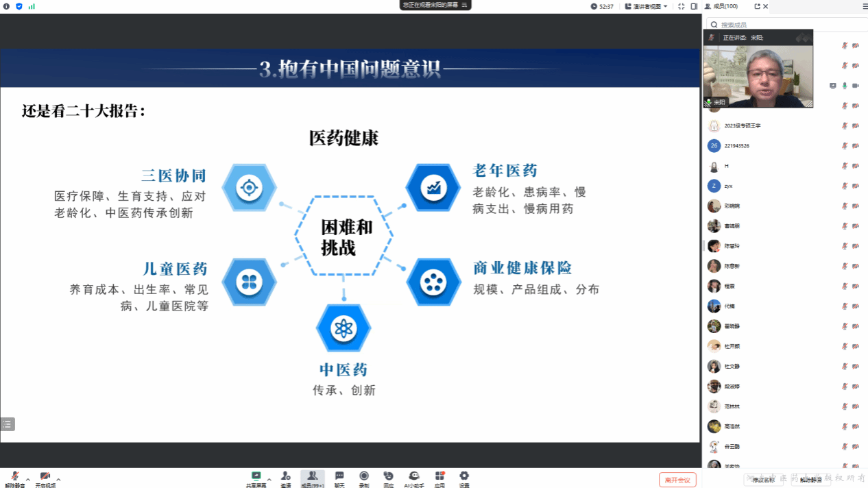868x488 pixels.
Task: Open the AI小助手 assistant
Action: tap(413, 479)
